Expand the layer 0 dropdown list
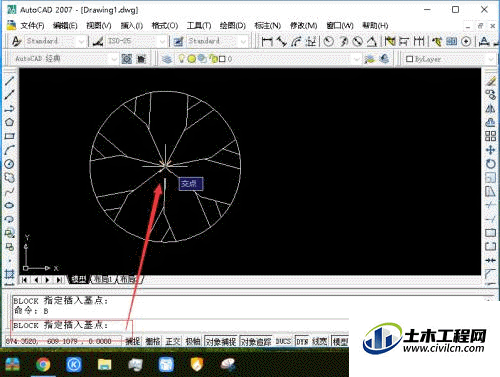The width and height of the screenshot is (500, 377). 357,59
